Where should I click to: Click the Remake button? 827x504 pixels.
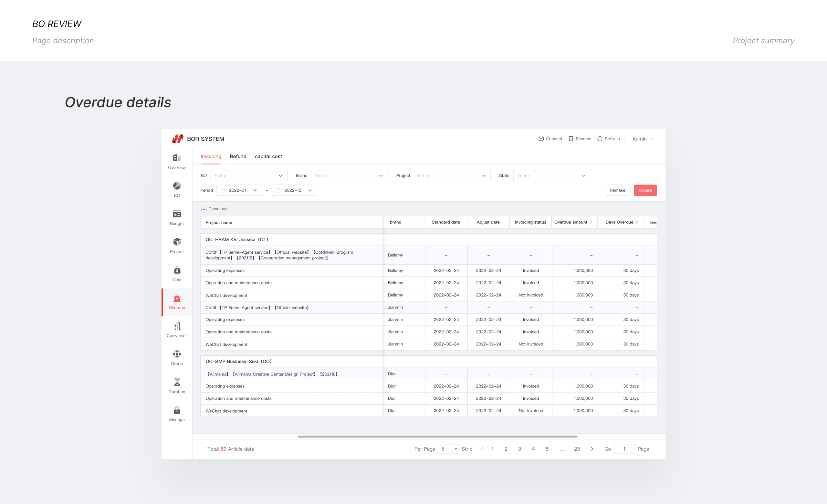(617, 190)
